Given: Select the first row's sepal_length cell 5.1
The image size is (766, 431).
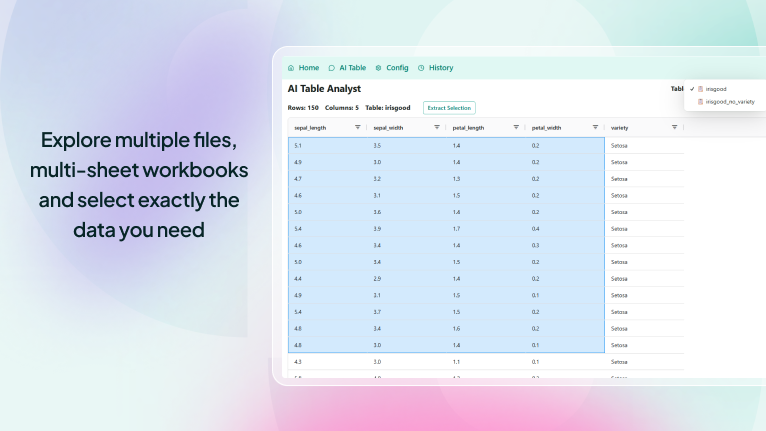Looking at the screenshot, I should [x=298, y=146].
